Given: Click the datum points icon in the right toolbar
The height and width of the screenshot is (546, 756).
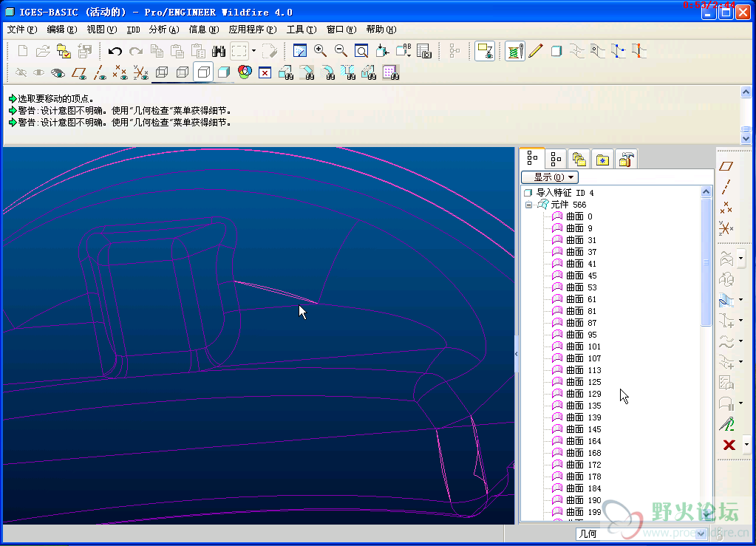Looking at the screenshot, I should coord(726,208).
